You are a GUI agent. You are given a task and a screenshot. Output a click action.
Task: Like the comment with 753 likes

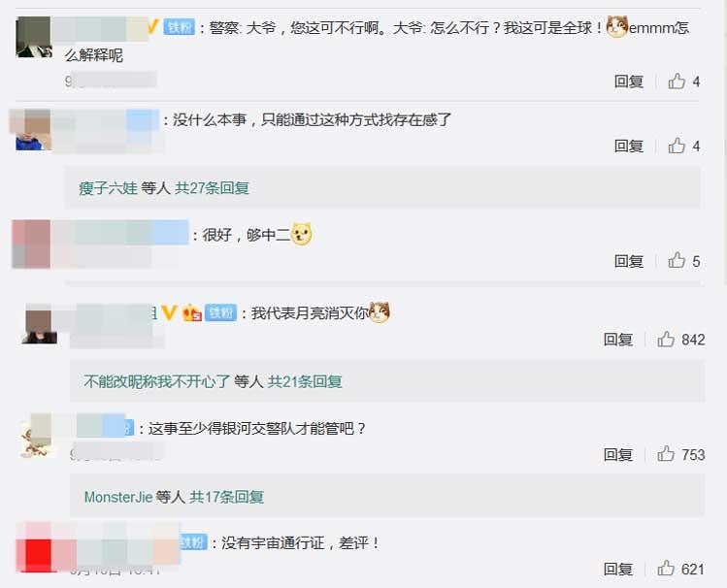[x=666, y=454]
